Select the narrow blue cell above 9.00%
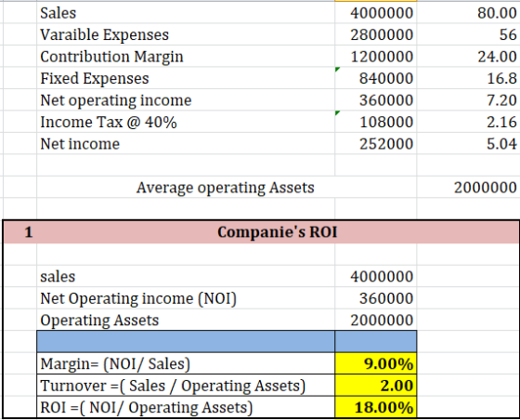The width and height of the screenshot is (520, 420). point(376,341)
